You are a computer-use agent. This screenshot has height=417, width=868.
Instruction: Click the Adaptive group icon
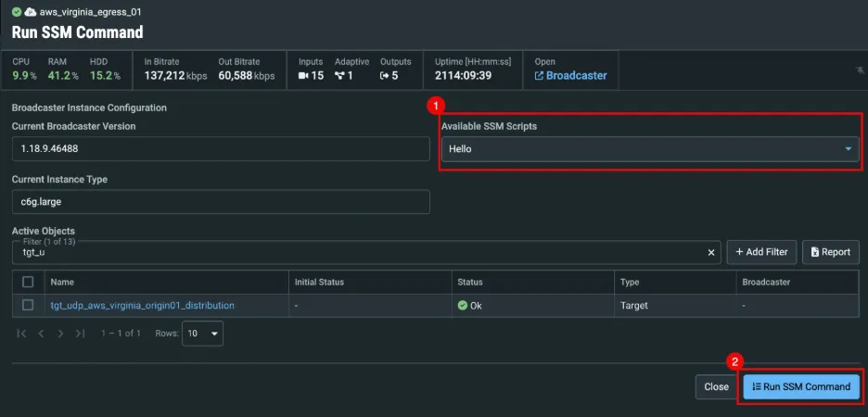pyautogui.click(x=340, y=76)
